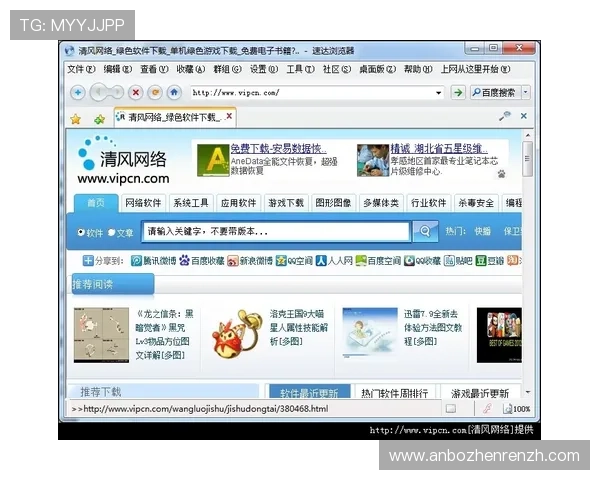The image size is (600, 480).
Task: Click the forward arrow navigation button
Action: click(x=117, y=92)
